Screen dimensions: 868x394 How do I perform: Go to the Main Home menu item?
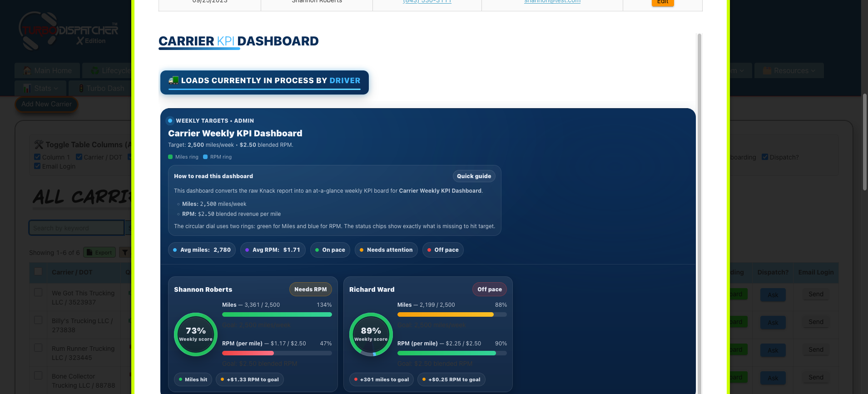click(x=52, y=71)
